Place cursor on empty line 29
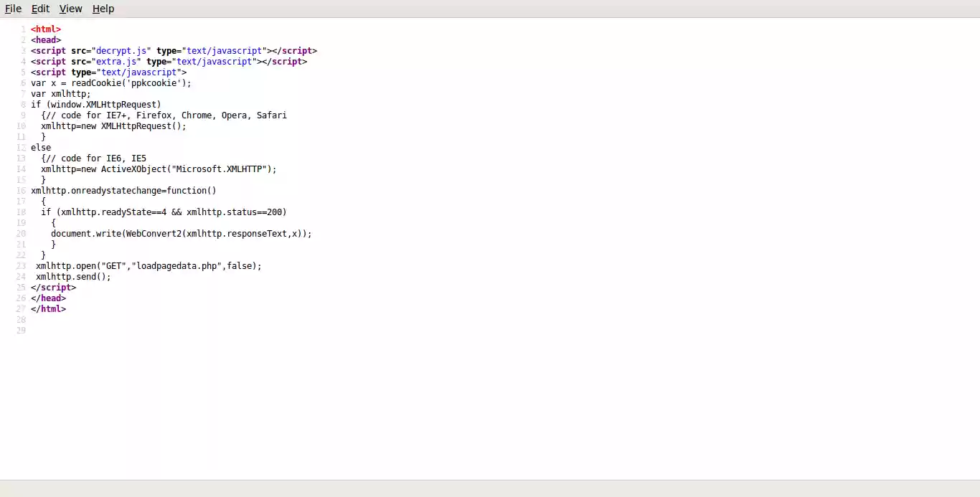The width and height of the screenshot is (980, 497). click(x=43, y=330)
